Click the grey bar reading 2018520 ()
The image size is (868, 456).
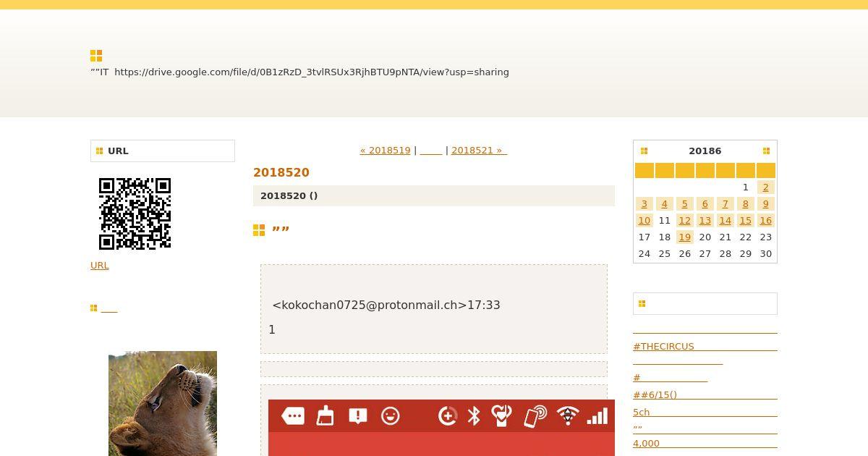tap(434, 196)
